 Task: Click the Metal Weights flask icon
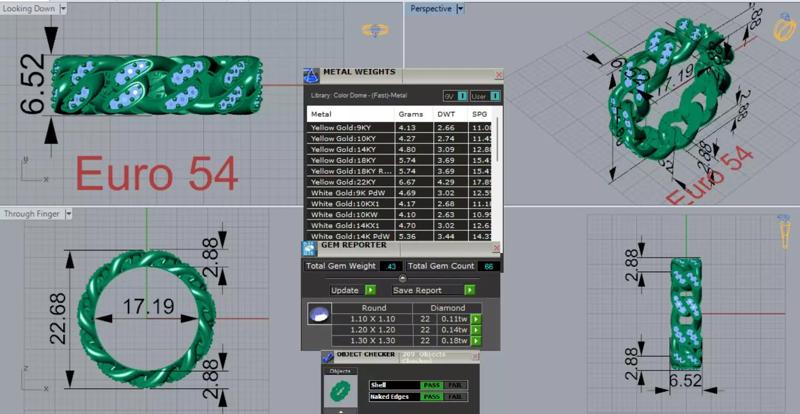click(x=311, y=77)
